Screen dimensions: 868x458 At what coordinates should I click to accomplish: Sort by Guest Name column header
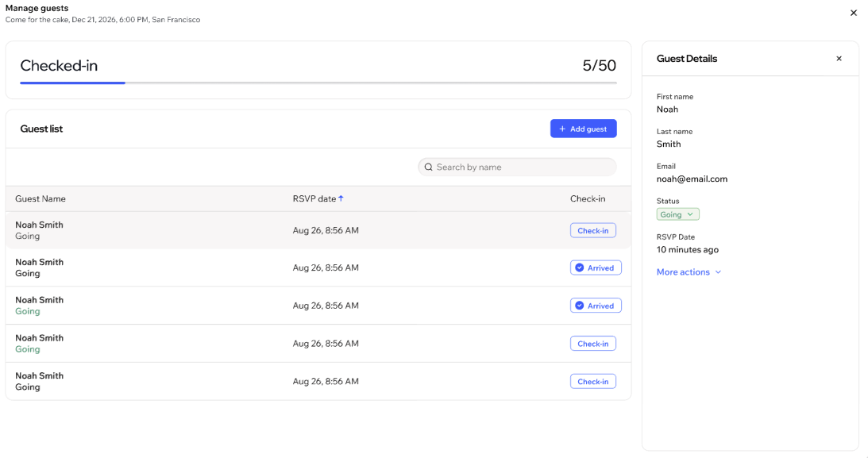click(x=41, y=198)
